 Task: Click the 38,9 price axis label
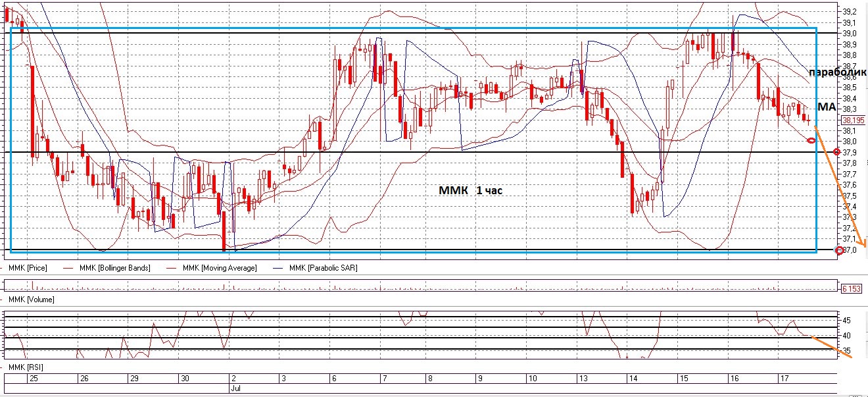pyautogui.click(x=848, y=43)
